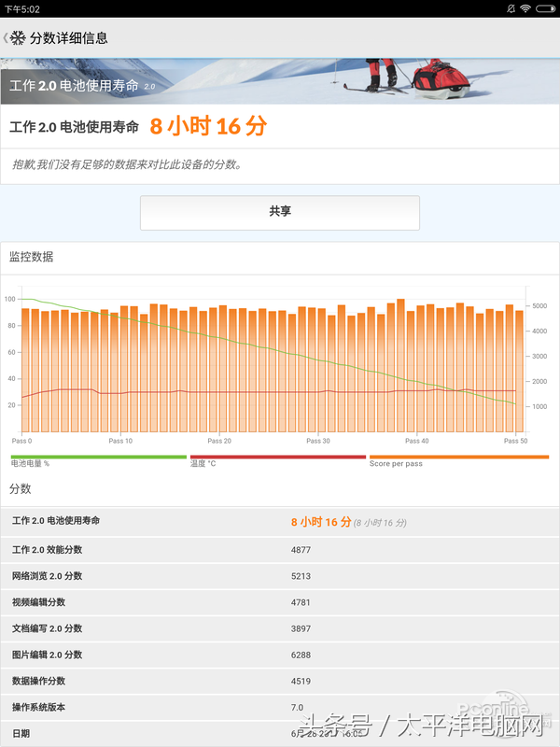Select the 抱歉 not enough data message
560x747 pixels.
click(127, 164)
